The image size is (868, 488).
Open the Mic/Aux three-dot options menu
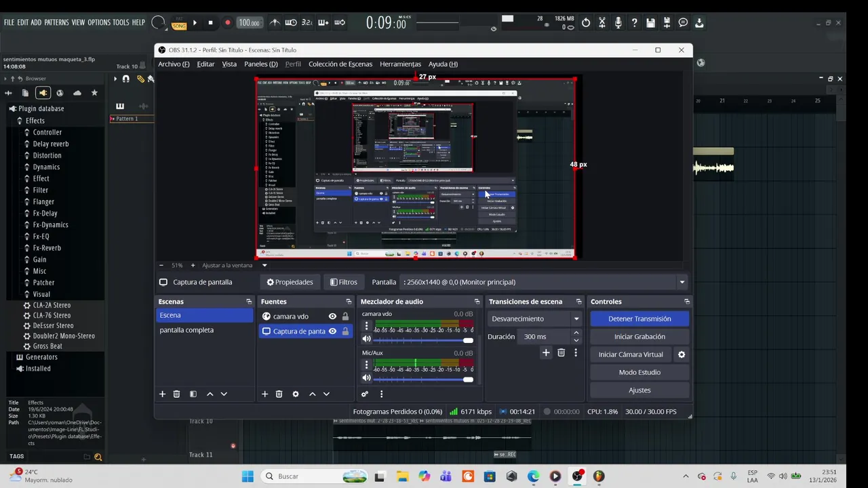(x=367, y=365)
